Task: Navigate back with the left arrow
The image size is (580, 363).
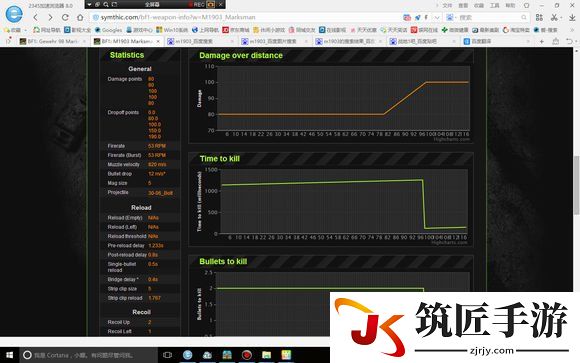Action: point(36,17)
